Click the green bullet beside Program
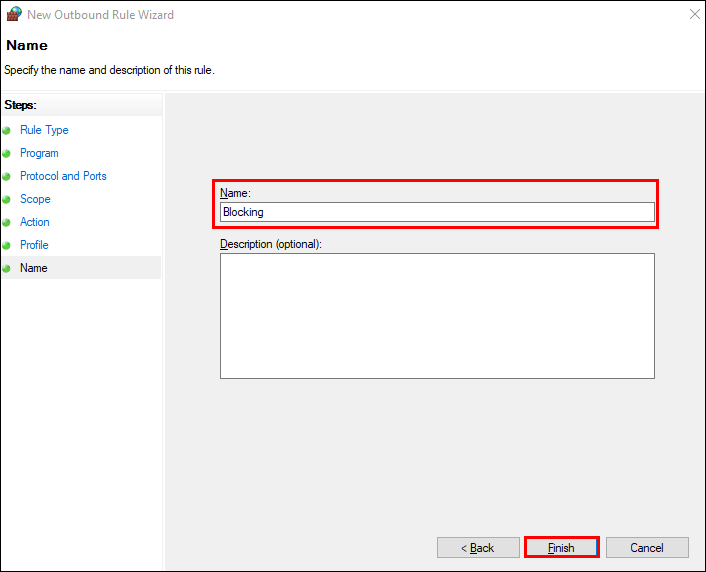The width and height of the screenshot is (706, 572). click(6, 153)
